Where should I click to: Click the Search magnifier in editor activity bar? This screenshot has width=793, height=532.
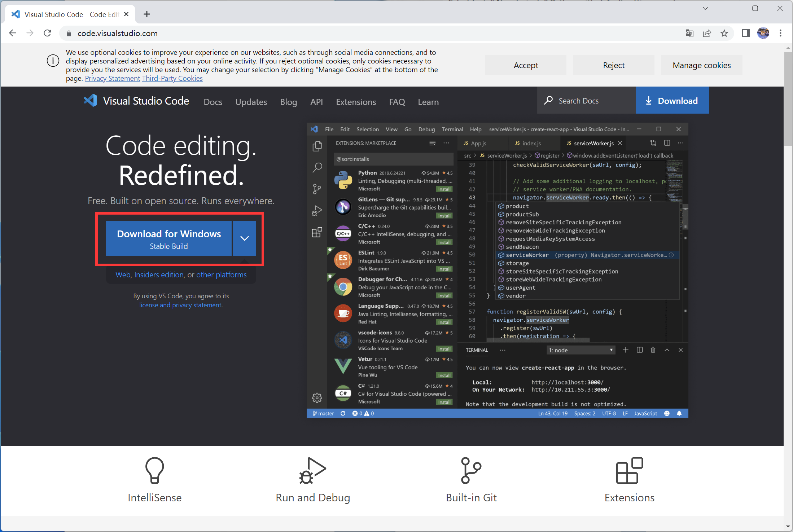click(x=317, y=167)
